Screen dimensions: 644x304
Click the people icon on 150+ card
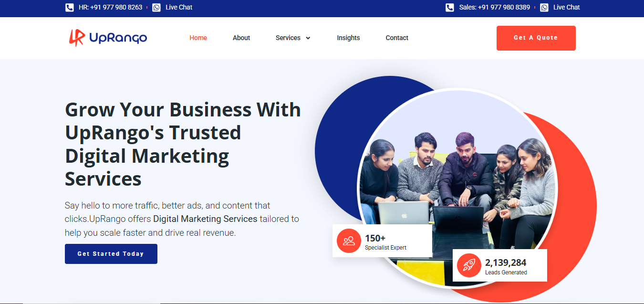tap(349, 241)
